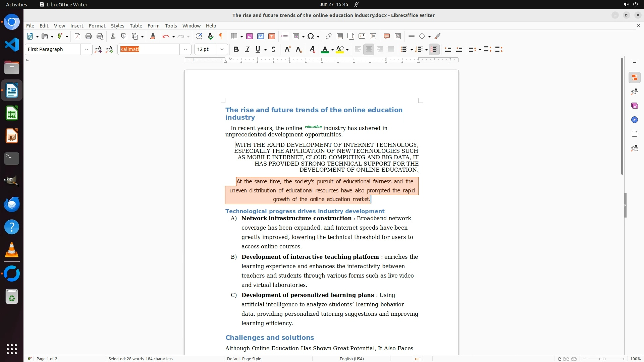The width and height of the screenshot is (644, 362).
Task: Open the sidebar Gallery panel icon
Action: tap(634, 106)
